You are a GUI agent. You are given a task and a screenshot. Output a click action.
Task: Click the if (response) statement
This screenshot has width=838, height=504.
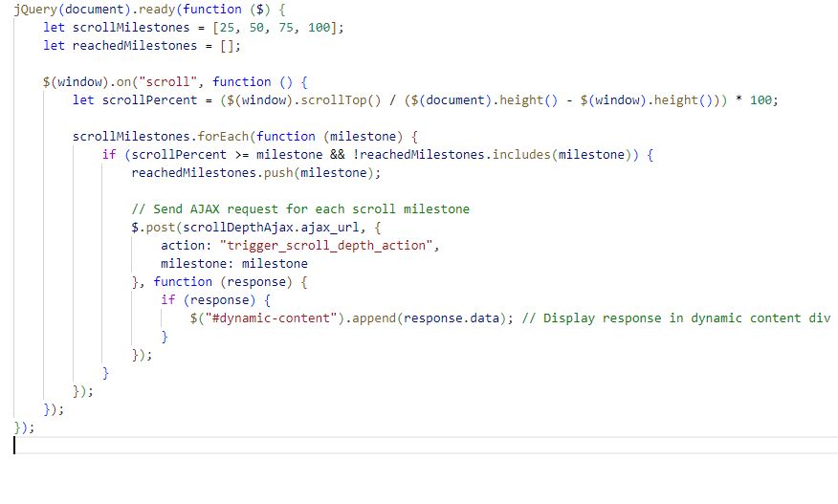[x=216, y=300]
